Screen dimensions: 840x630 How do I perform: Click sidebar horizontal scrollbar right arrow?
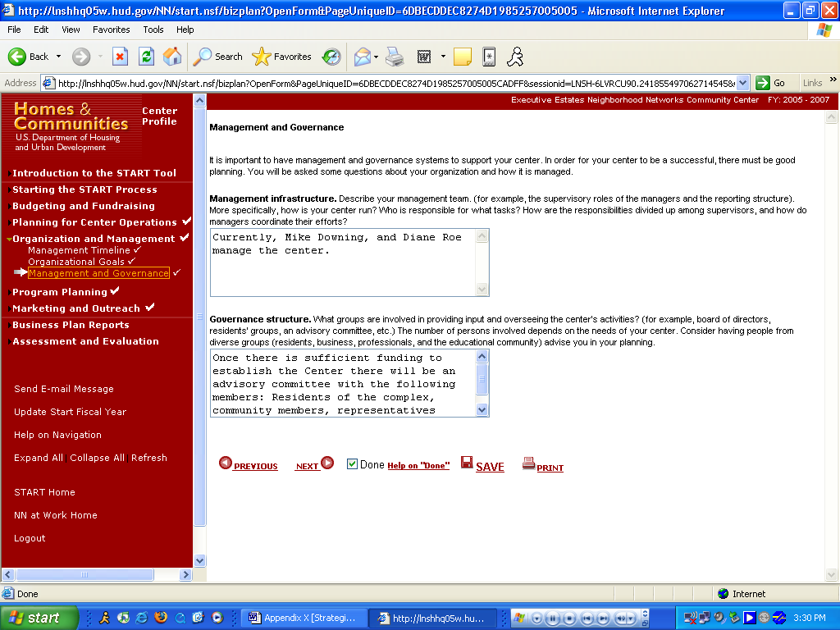coord(185,575)
